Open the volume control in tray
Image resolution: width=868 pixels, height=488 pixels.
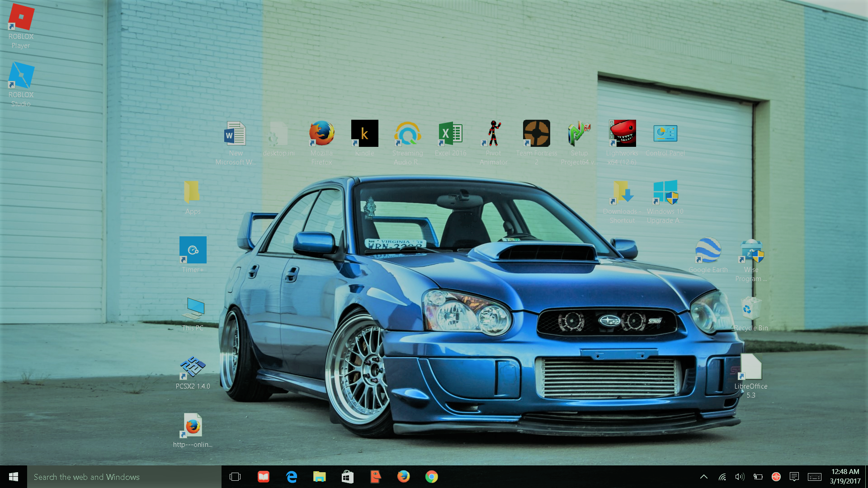740,477
